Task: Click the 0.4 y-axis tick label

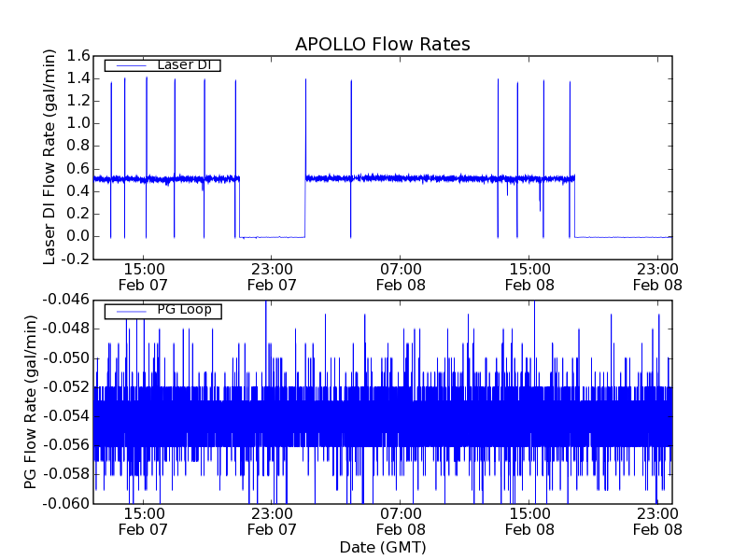Action: point(78,191)
